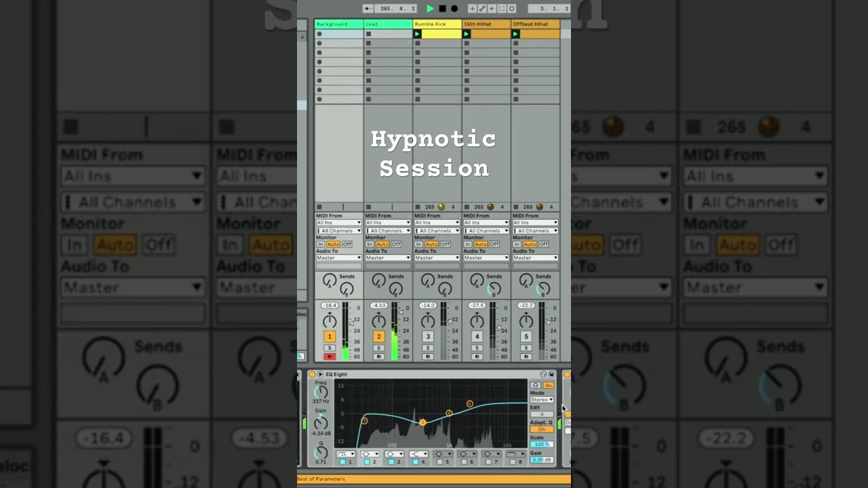The width and height of the screenshot is (868, 488).
Task: Toggle track 5 activator button
Action: click(526, 336)
